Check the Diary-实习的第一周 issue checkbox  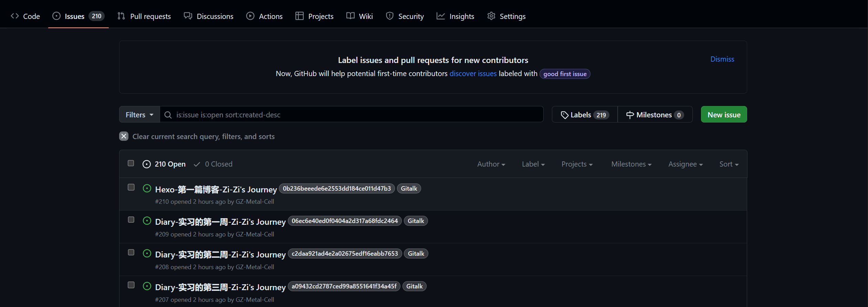coord(131,220)
